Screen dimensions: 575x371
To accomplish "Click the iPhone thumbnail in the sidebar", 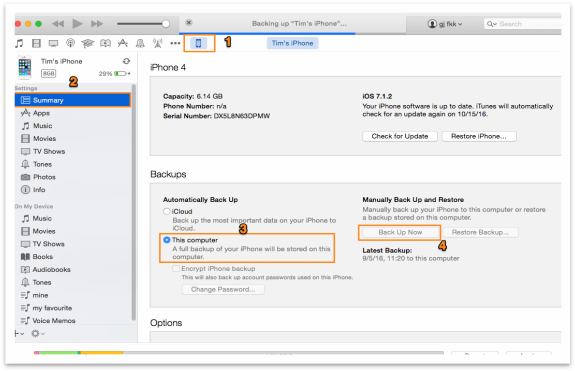I will [x=25, y=67].
